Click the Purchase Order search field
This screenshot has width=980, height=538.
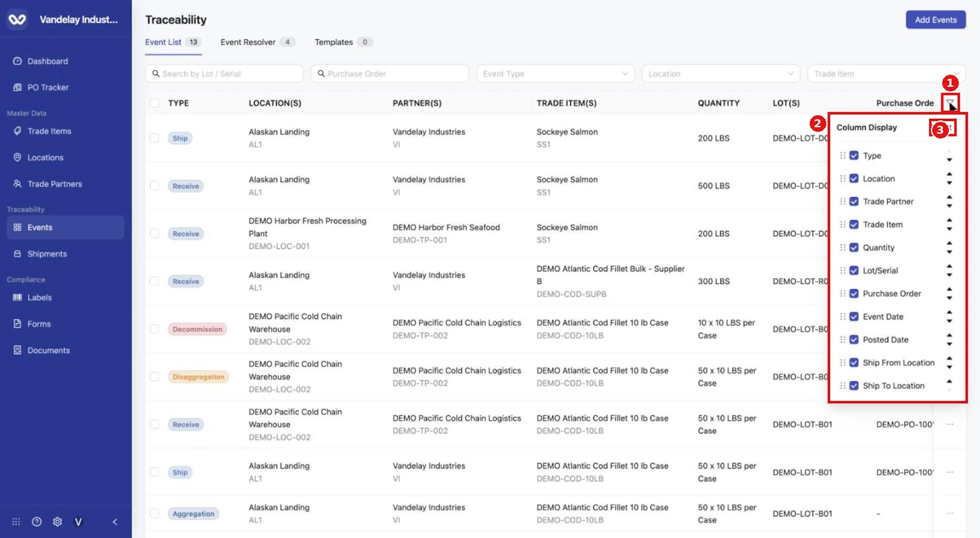pyautogui.click(x=389, y=74)
